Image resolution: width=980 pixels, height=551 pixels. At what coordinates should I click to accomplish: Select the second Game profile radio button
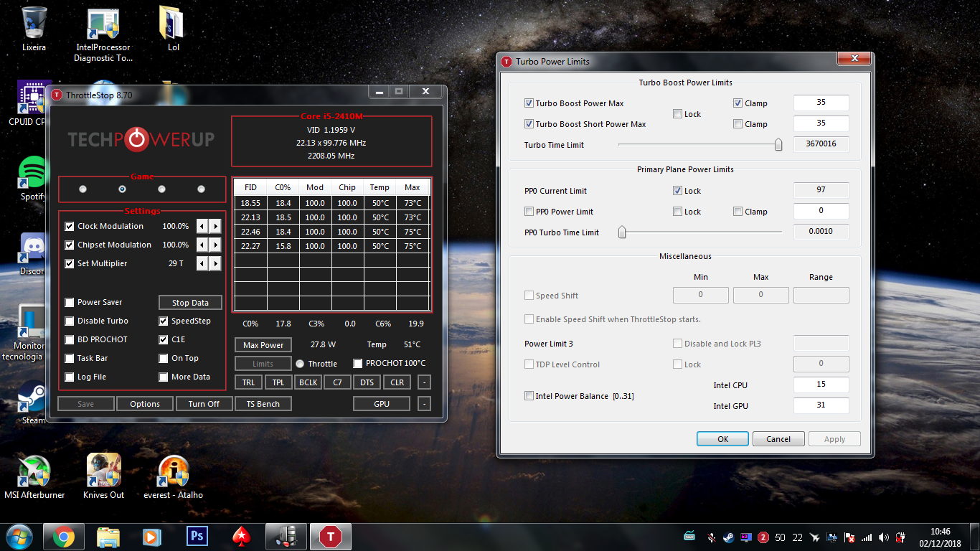click(x=122, y=189)
